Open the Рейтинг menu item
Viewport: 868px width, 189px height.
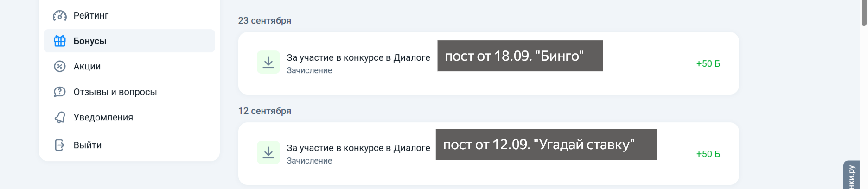tap(129, 15)
